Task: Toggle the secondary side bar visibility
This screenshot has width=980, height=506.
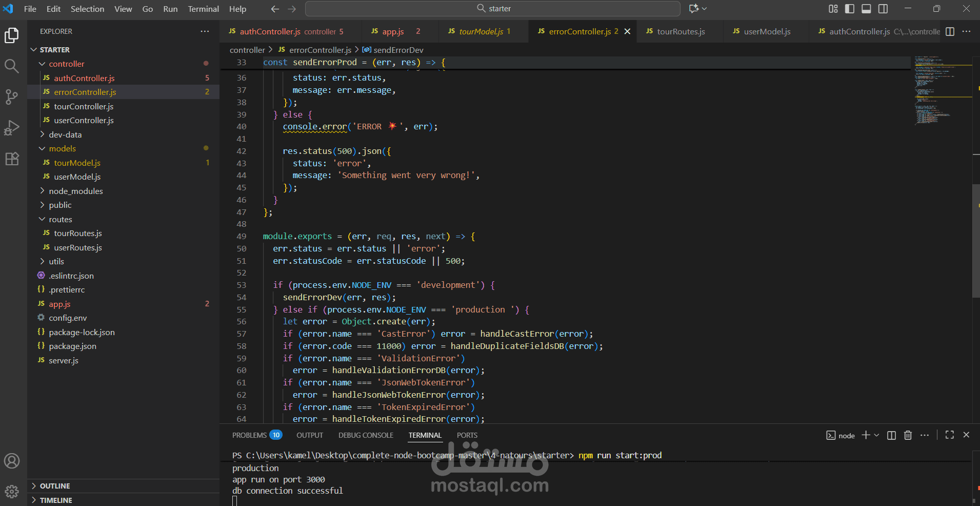Action: 883,9
